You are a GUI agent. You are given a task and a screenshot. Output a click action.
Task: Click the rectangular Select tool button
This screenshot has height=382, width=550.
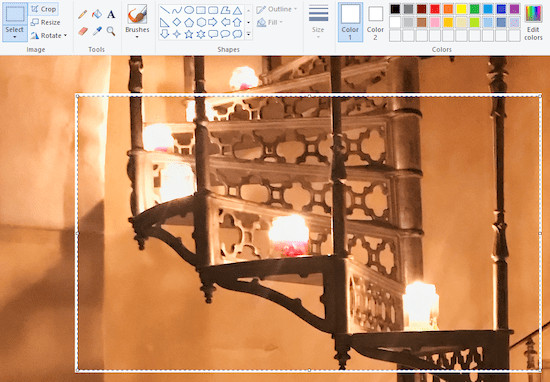15,14
